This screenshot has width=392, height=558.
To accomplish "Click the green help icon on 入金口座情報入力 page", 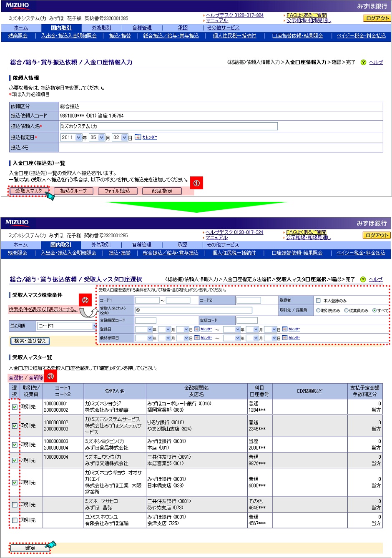I will pyautogui.click(x=363, y=62).
